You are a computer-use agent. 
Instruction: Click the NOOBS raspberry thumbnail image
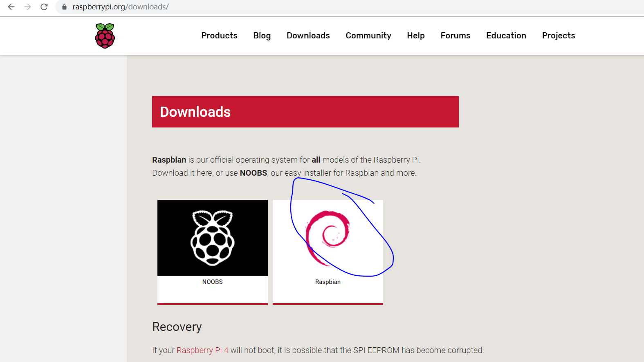tap(213, 238)
